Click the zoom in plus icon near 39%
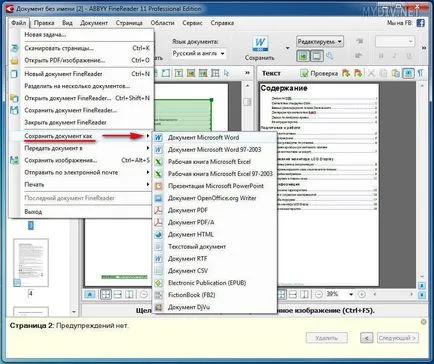The image size is (434, 364). (x=362, y=294)
